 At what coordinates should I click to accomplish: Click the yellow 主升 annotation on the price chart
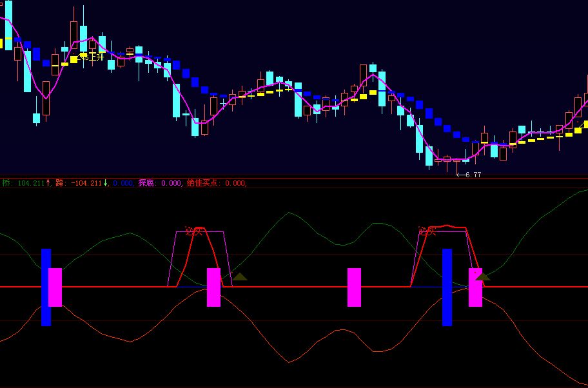(94, 57)
